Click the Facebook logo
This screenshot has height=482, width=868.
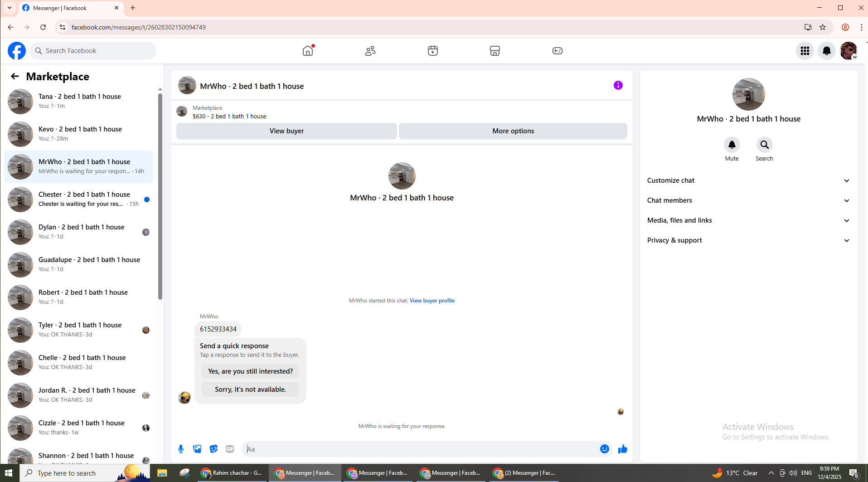point(17,51)
